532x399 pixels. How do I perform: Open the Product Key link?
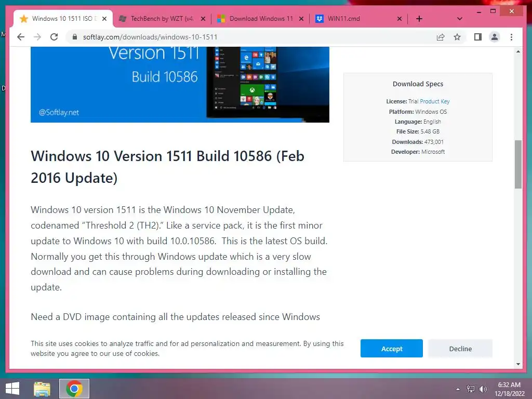[x=435, y=101]
